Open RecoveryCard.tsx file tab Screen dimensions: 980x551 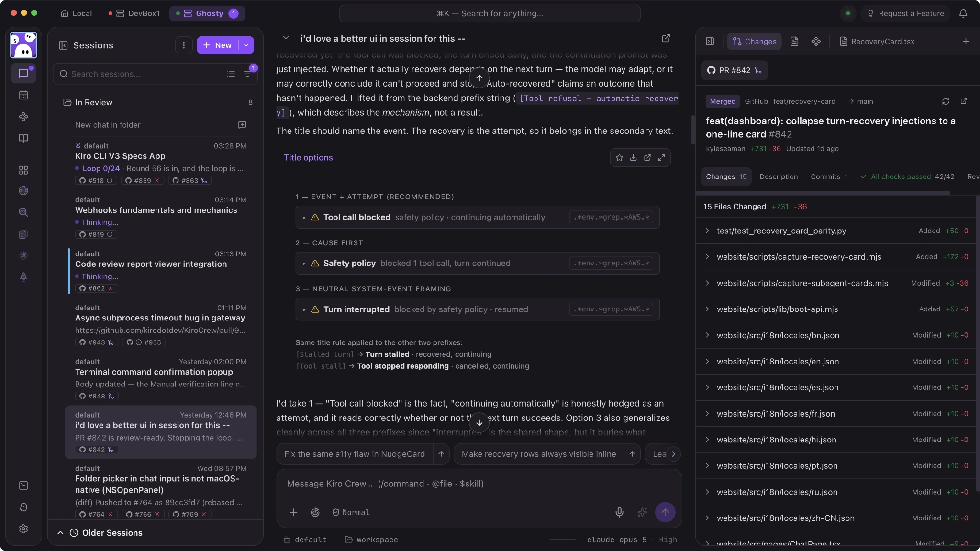pos(877,42)
